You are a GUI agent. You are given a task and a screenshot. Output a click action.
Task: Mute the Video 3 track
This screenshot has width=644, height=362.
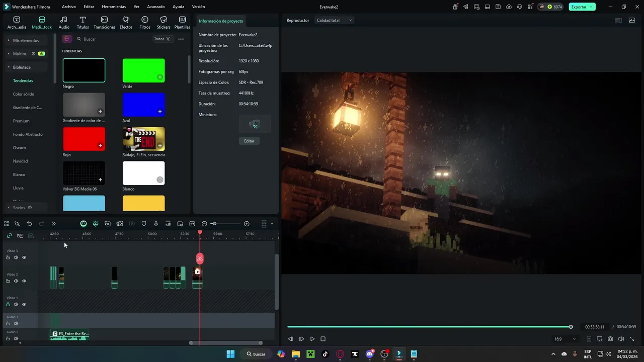16,257
